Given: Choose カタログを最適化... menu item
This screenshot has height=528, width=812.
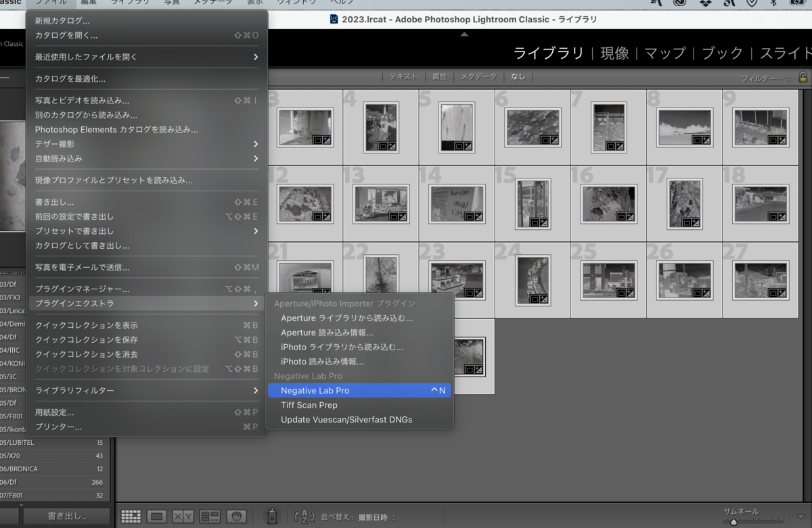Looking at the screenshot, I should (147, 79).
